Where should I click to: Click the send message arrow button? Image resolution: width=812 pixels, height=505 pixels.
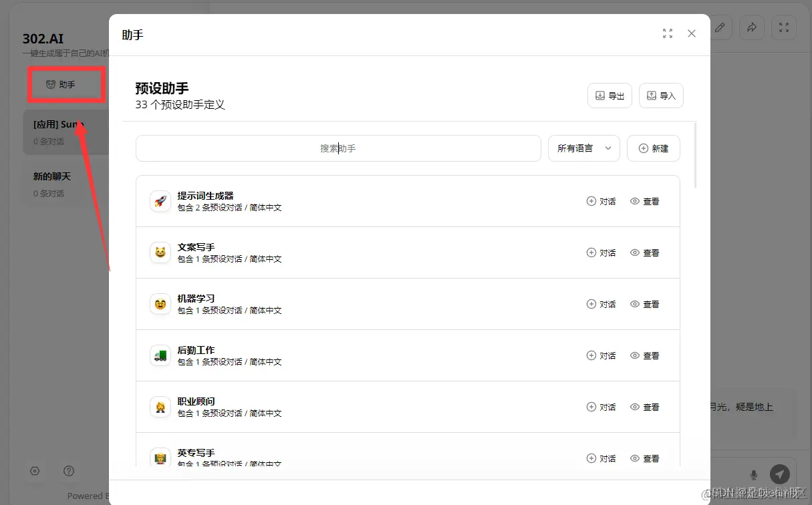click(x=780, y=474)
